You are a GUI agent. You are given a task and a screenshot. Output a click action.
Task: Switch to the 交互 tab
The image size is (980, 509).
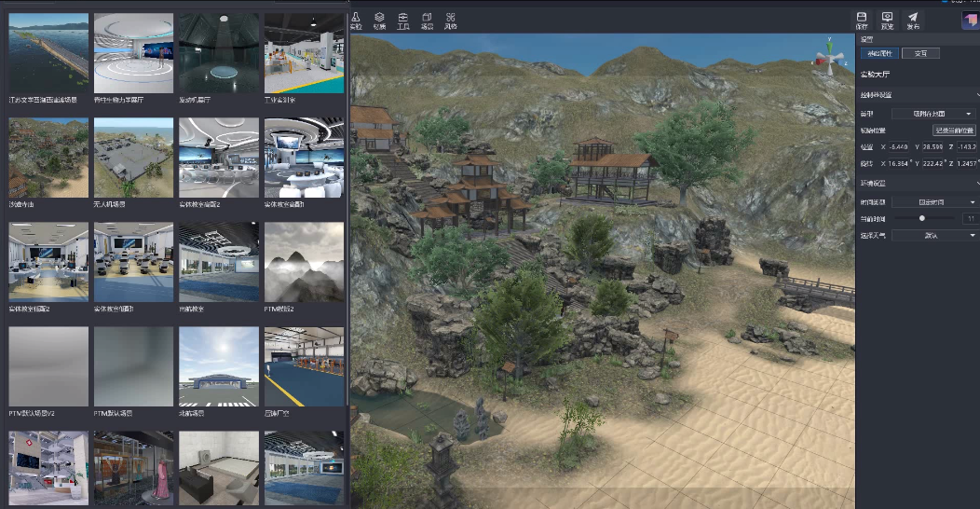[x=920, y=53]
